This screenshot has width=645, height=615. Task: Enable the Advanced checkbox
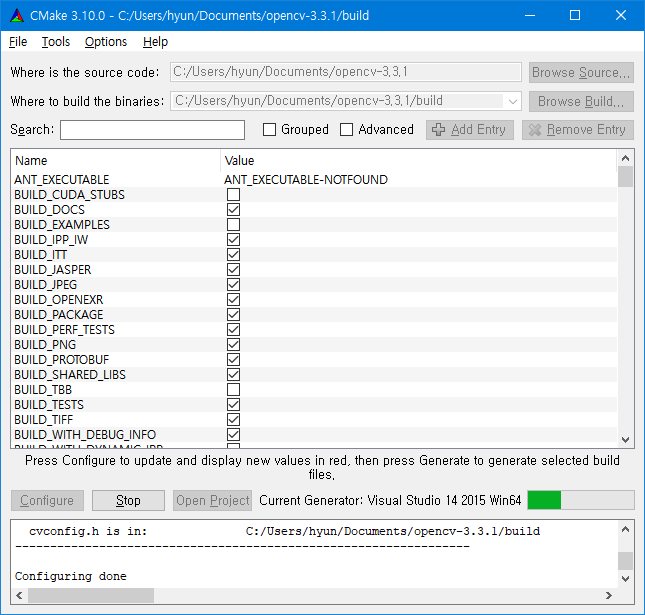click(346, 130)
